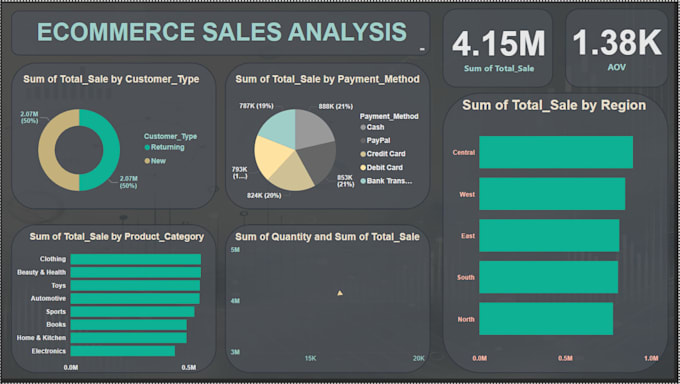Image resolution: width=680 pixels, height=384 pixels.
Task: Click the tan New donut segment
Action: [47, 150]
